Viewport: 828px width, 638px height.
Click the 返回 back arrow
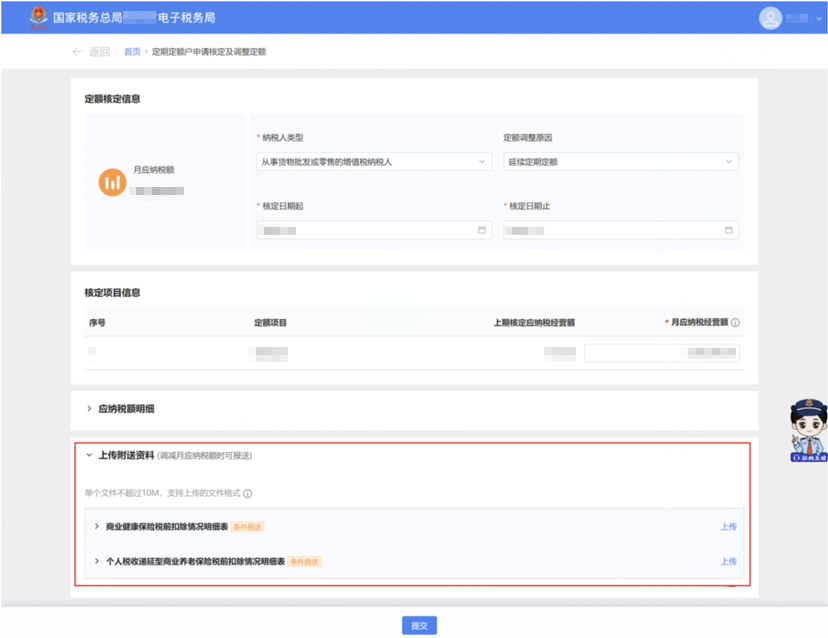90,51
